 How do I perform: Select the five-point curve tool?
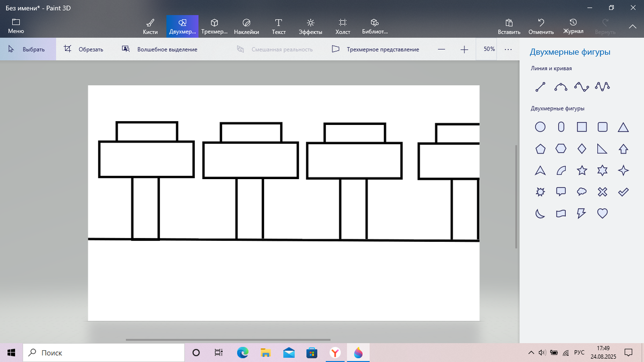pyautogui.click(x=602, y=86)
